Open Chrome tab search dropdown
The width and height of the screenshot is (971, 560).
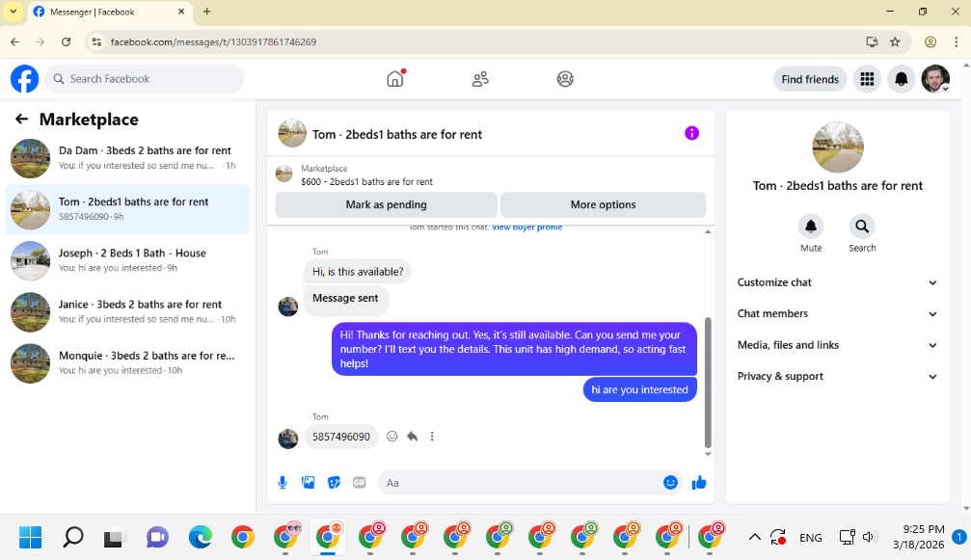click(13, 12)
